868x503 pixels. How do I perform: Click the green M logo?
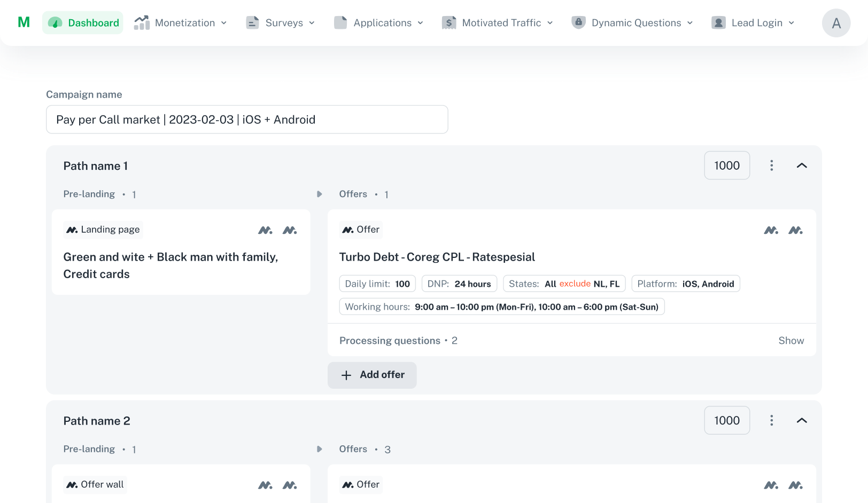coord(24,22)
